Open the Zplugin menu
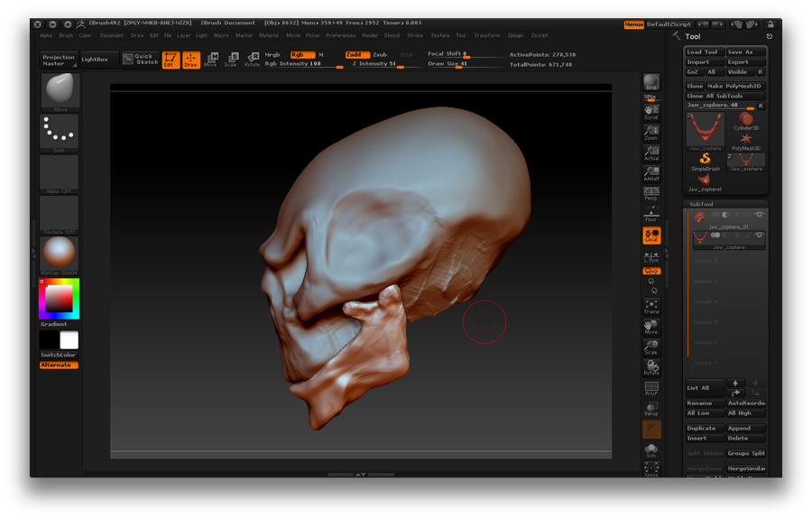812x519 pixels. 515,36
